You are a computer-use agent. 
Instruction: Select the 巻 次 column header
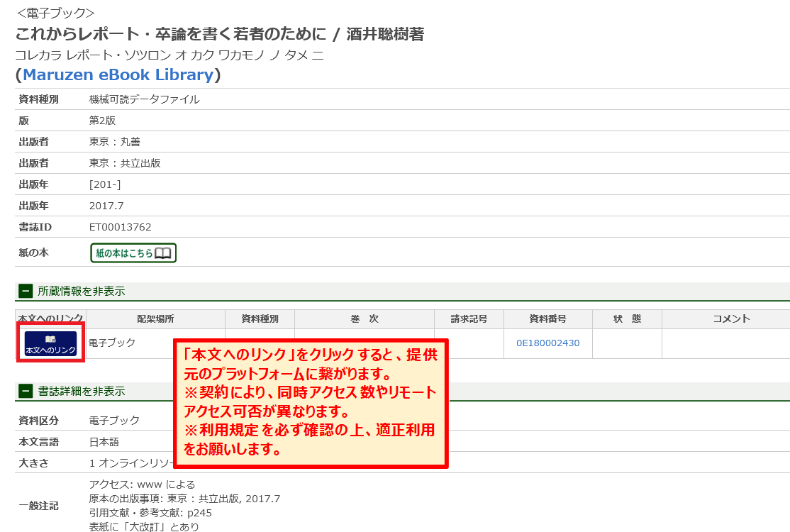[x=364, y=319]
